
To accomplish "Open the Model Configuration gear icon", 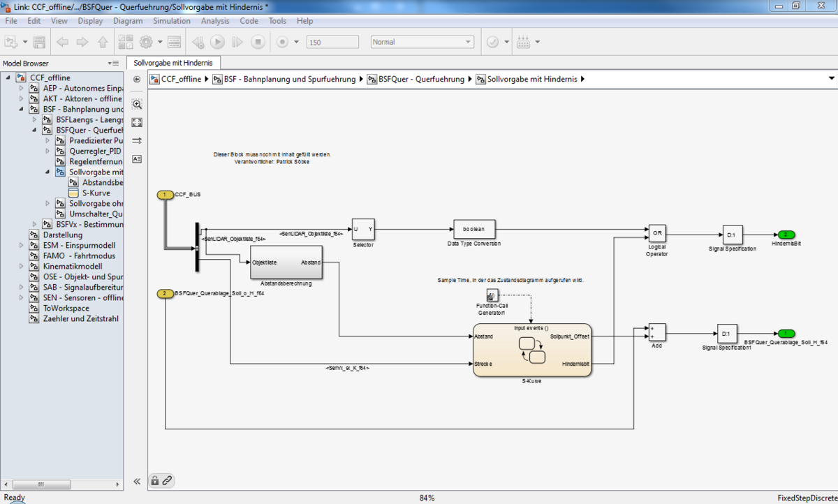I will point(147,42).
